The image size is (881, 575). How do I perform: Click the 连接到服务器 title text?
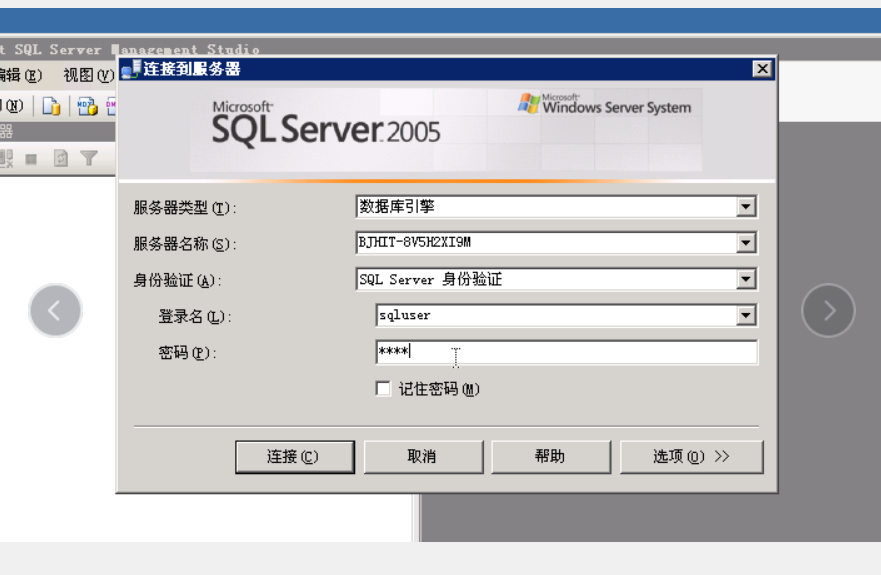(192, 69)
